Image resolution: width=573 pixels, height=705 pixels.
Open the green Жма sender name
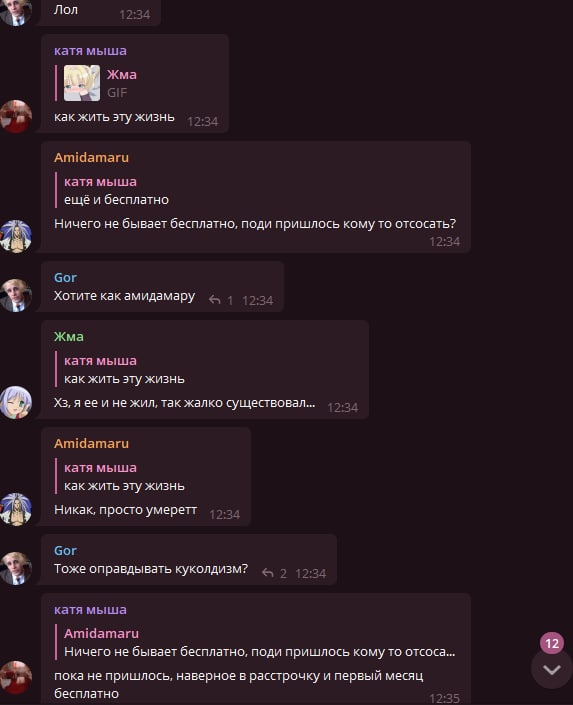coord(69,336)
